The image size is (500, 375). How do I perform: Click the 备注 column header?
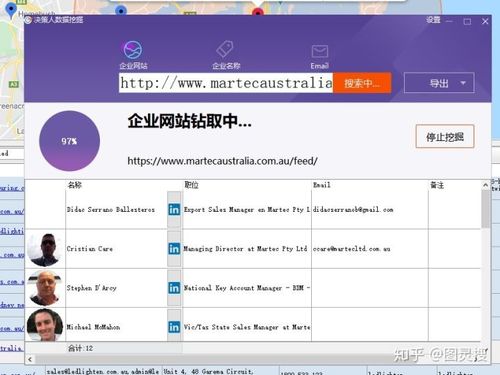437,185
